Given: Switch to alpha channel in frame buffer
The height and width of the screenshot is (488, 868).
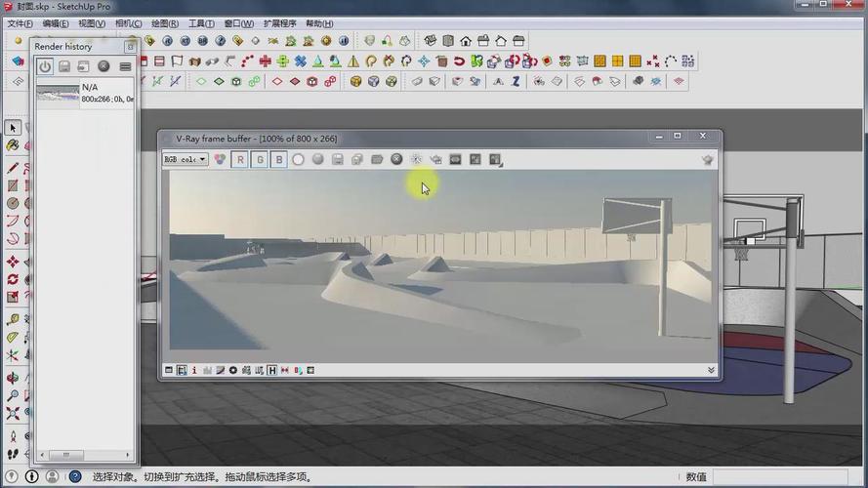Looking at the screenshot, I should [298, 159].
